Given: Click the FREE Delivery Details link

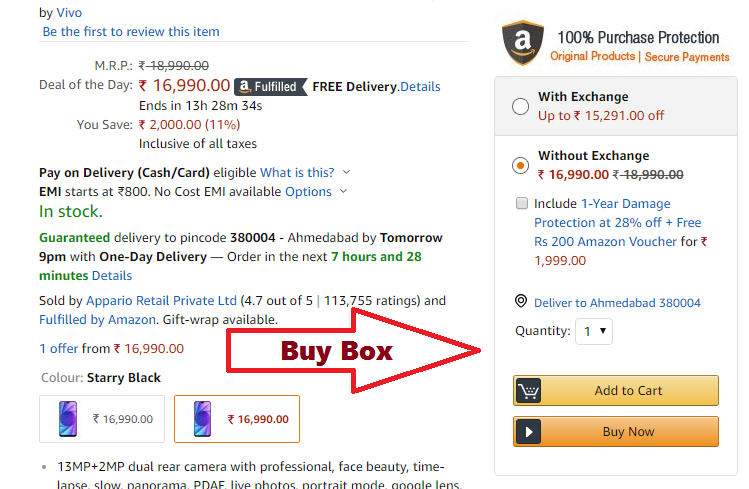Looking at the screenshot, I should coord(420,87).
